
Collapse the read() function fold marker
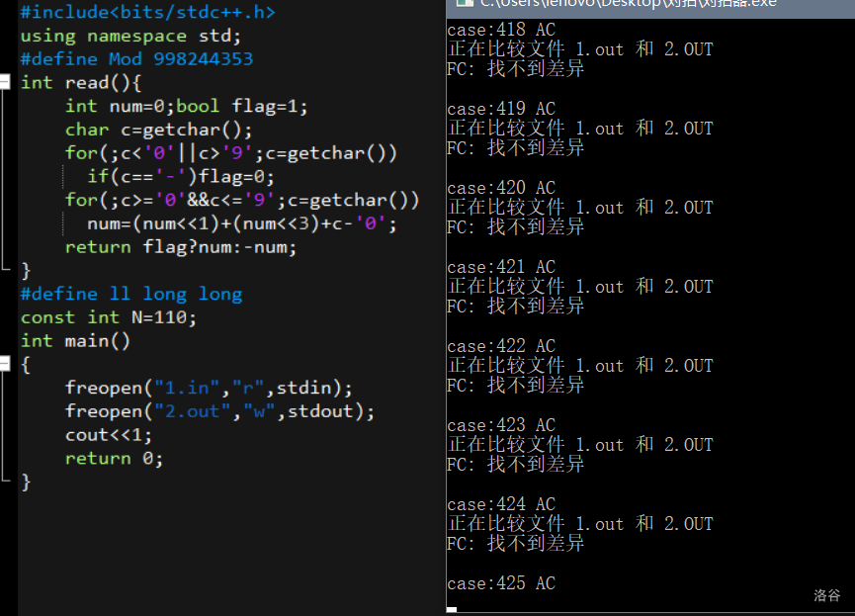(6, 83)
